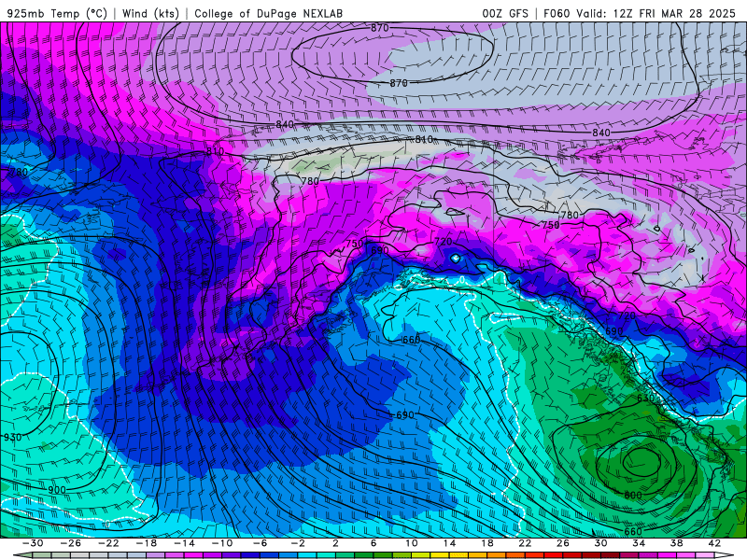
Task: Click the 22 value on the color scale
Action: [525, 543]
